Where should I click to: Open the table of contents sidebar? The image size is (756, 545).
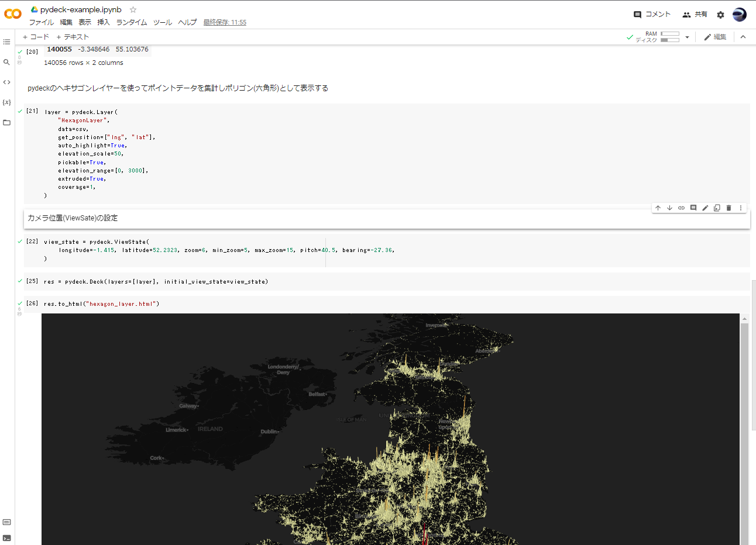6,42
